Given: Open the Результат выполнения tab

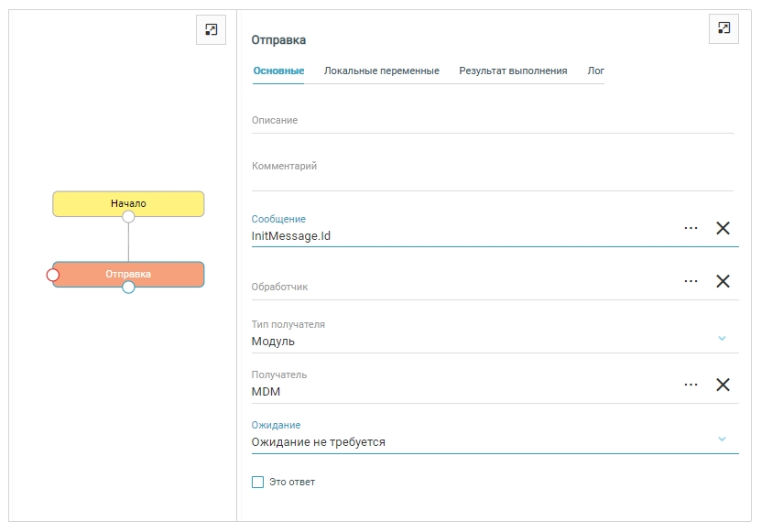Looking at the screenshot, I should coord(513,71).
